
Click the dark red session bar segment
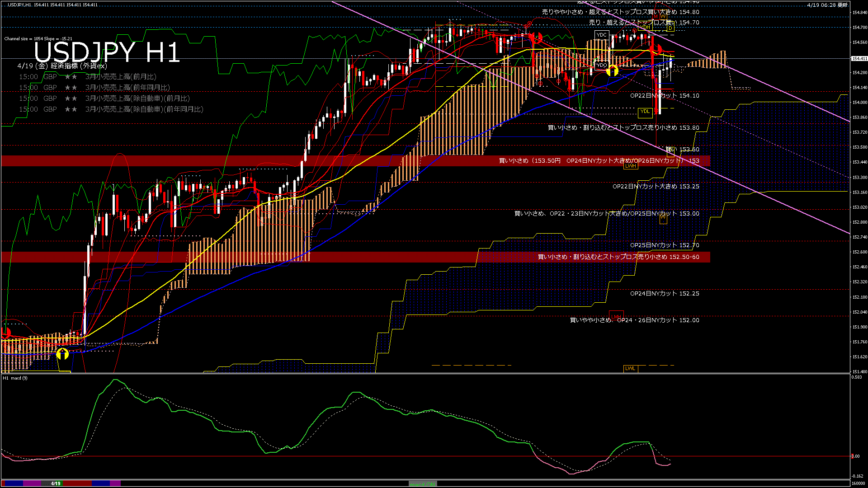tap(77, 483)
